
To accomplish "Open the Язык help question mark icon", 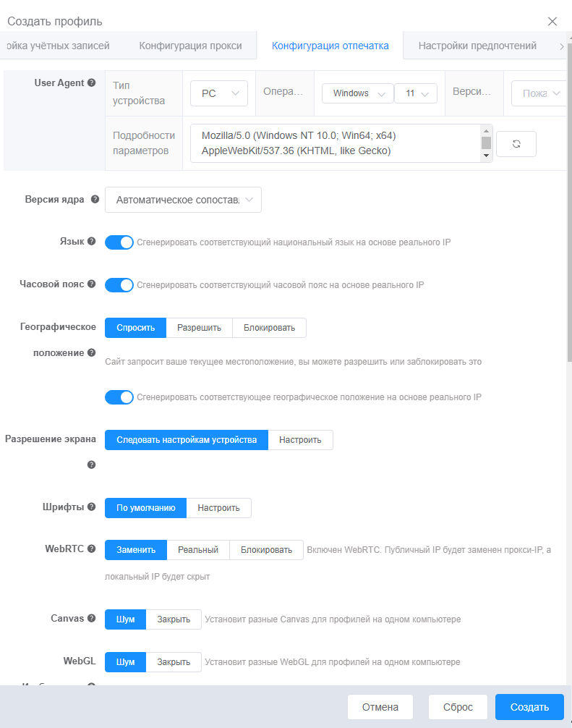I will [92, 242].
